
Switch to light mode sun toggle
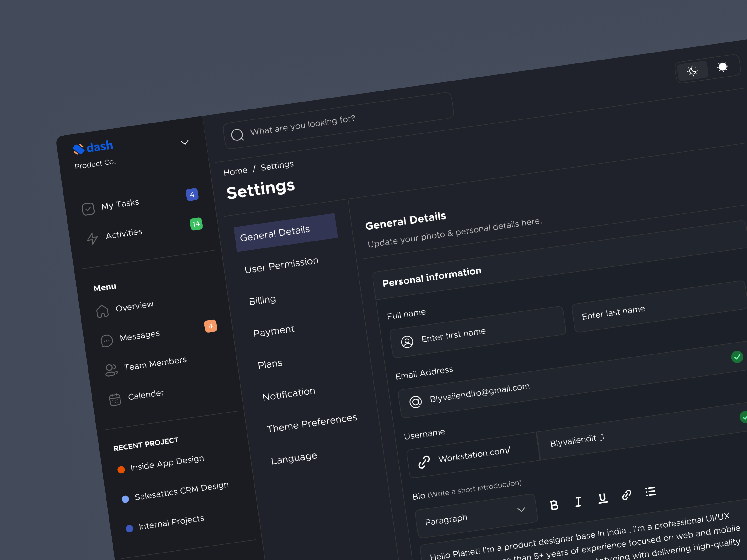[723, 67]
